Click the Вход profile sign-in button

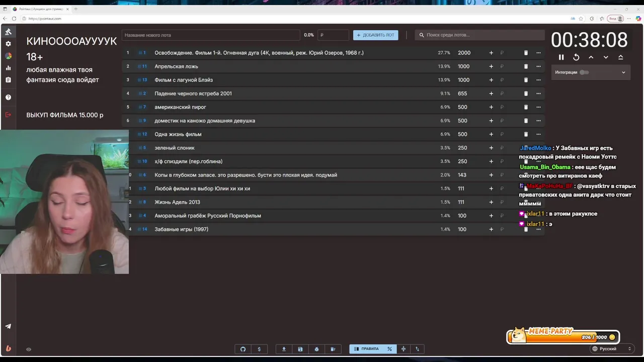tap(616, 19)
